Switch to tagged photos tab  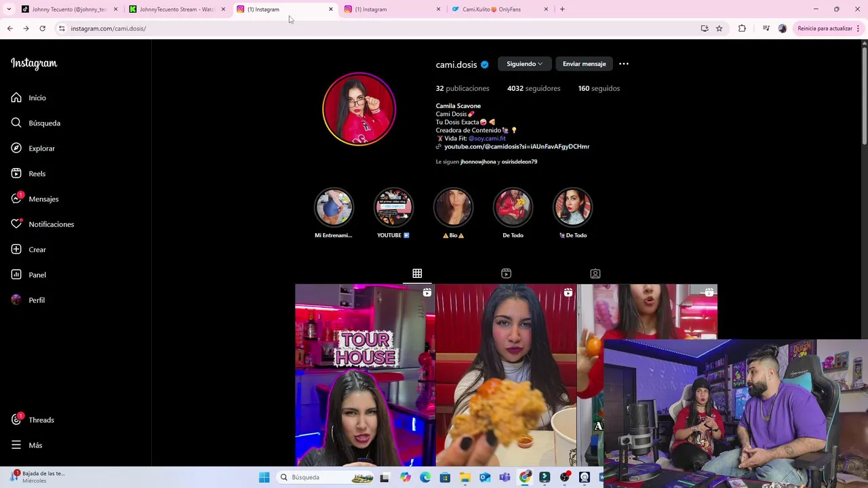point(595,273)
